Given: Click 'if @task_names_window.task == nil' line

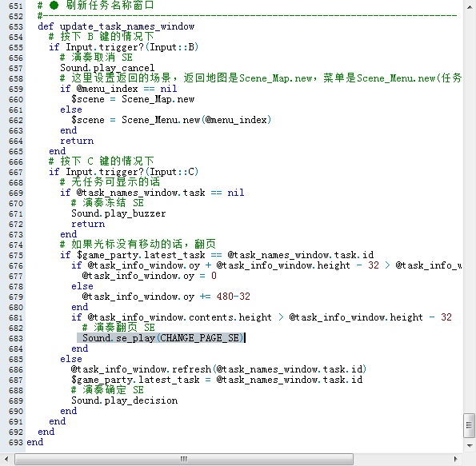Looking at the screenshot, I should click(x=152, y=193).
